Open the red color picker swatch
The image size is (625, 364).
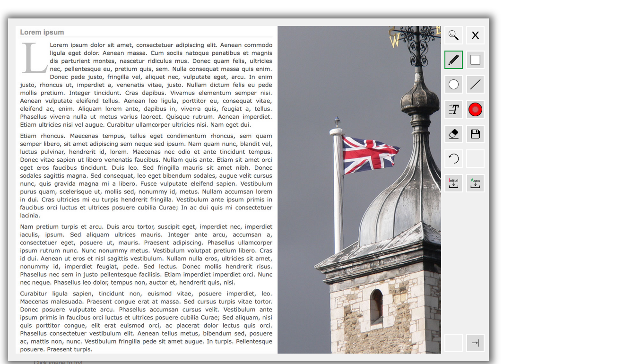tap(475, 109)
